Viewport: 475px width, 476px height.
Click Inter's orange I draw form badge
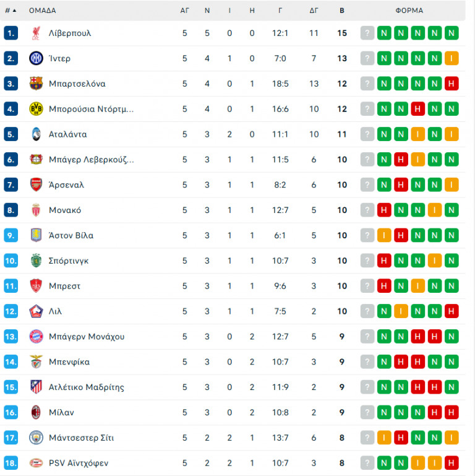tap(451, 59)
